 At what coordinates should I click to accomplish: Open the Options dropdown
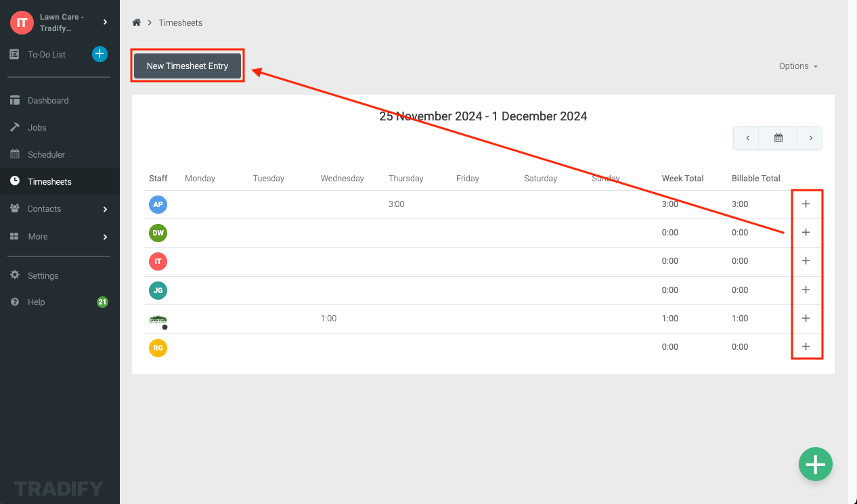(798, 66)
